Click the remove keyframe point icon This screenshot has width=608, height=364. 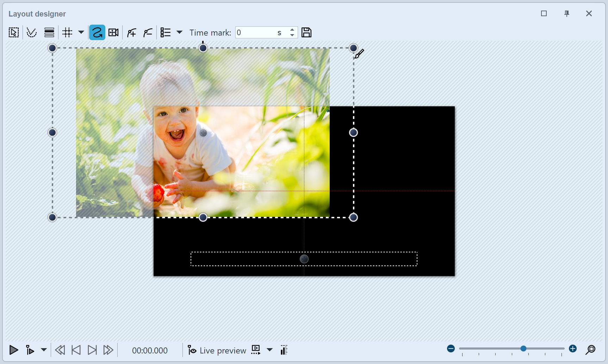tap(148, 33)
